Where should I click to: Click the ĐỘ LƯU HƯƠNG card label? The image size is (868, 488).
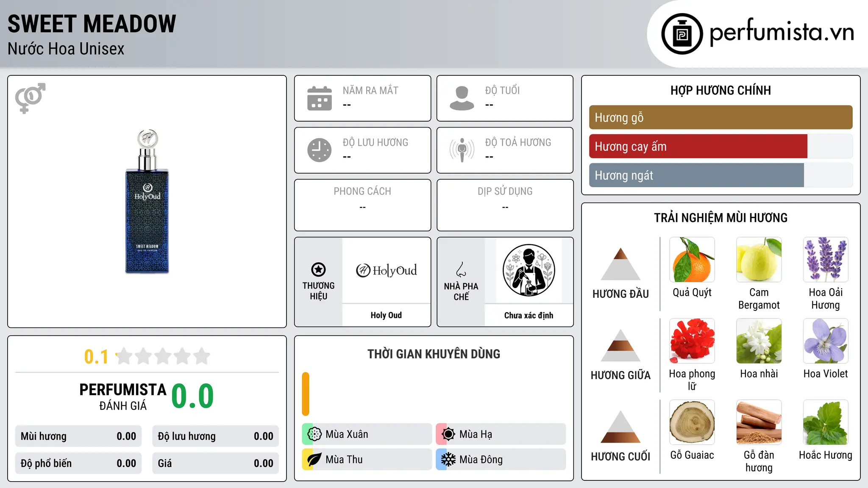pos(376,142)
